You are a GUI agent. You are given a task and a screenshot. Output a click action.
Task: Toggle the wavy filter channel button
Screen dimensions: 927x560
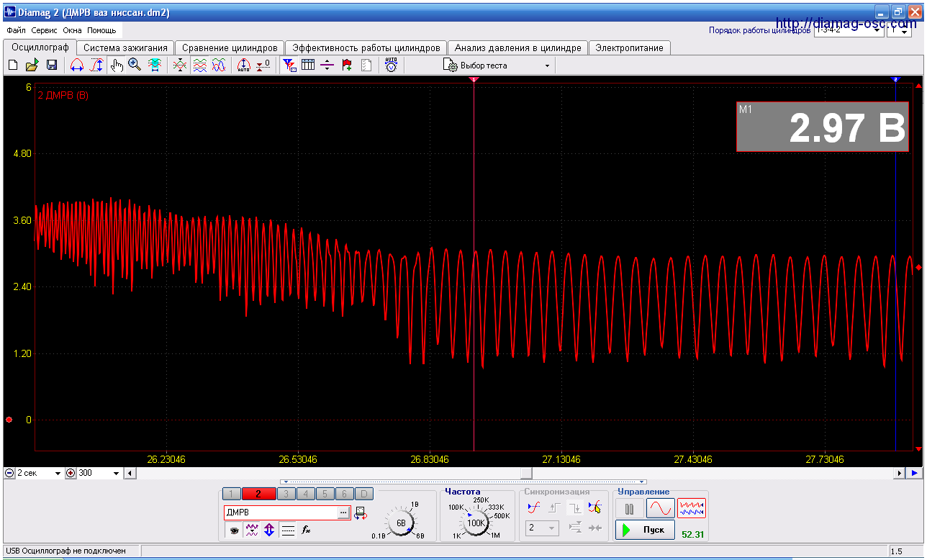coord(252,530)
